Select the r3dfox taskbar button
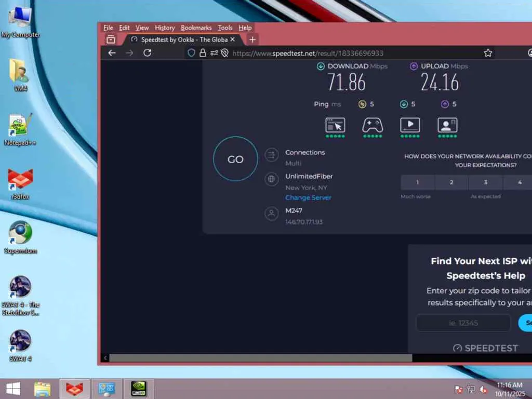The image size is (532, 399). (75, 389)
